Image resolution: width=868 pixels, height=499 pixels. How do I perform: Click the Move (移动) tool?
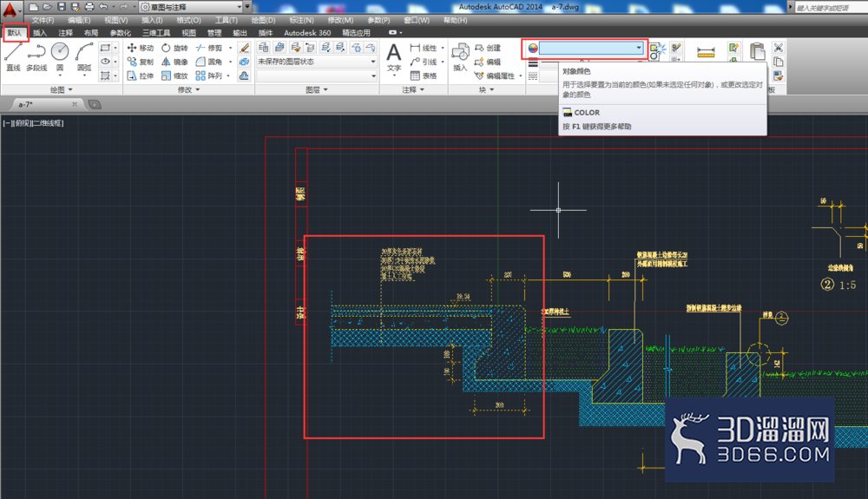(x=140, y=48)
